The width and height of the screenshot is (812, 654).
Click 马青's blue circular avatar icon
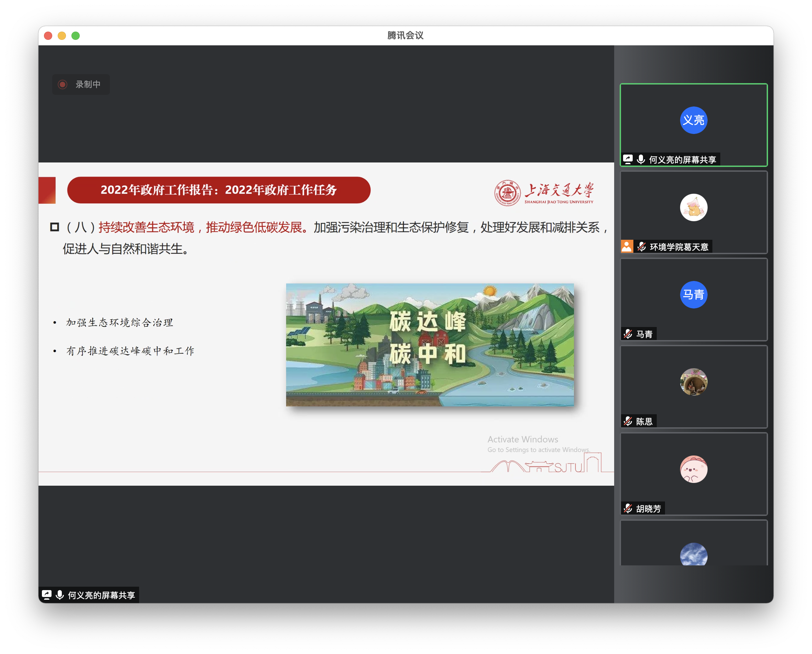(693, 295)
